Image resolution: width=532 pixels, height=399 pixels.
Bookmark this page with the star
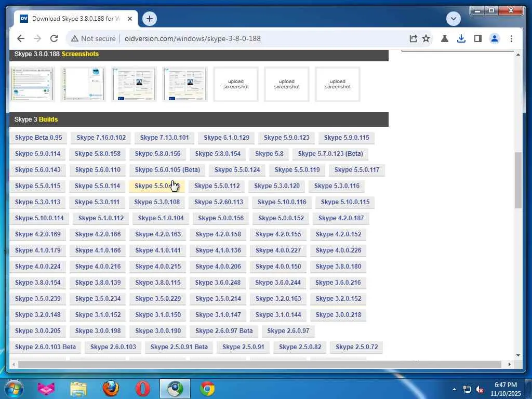coord(426,38)
